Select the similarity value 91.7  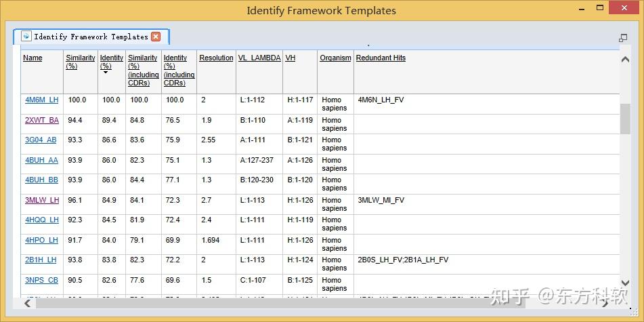coord(74,240)
